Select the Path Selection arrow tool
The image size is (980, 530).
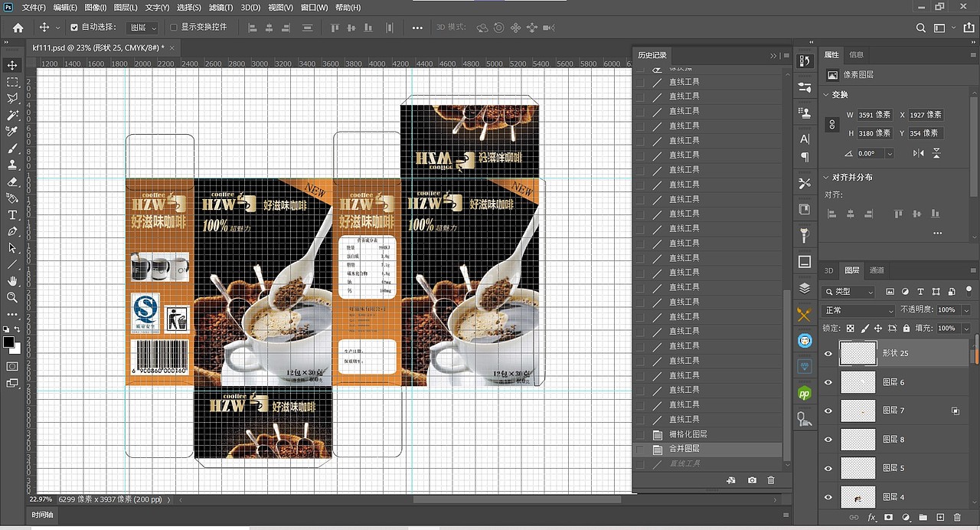point(12,248)
